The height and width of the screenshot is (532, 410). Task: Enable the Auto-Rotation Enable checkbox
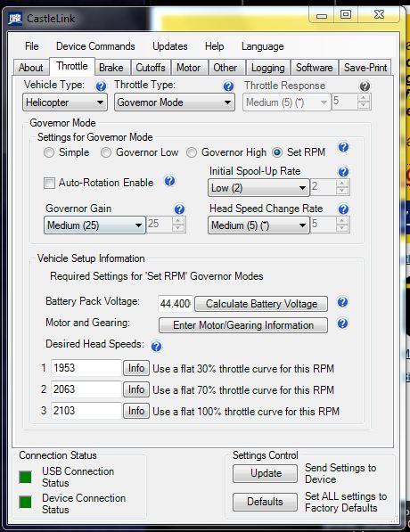[x=49, y=184]
